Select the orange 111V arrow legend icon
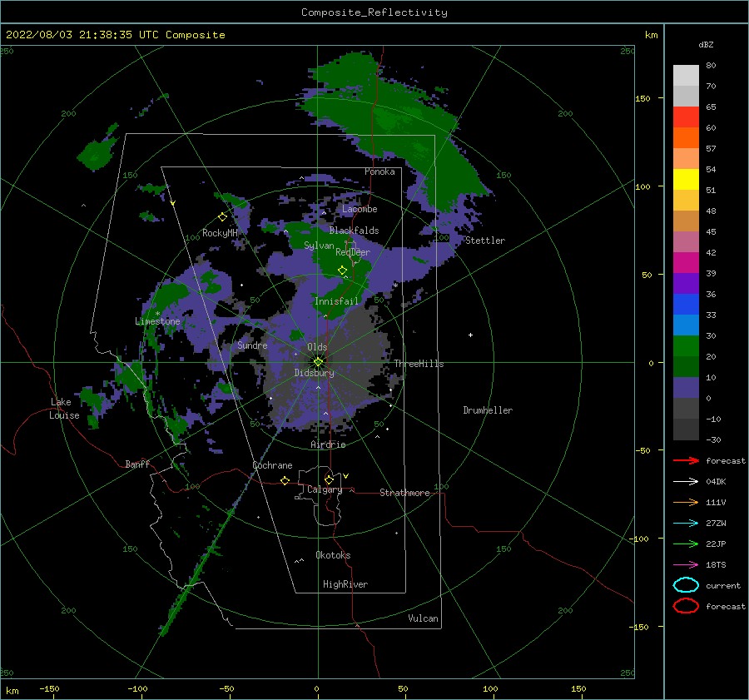 (x=686, y=502)
